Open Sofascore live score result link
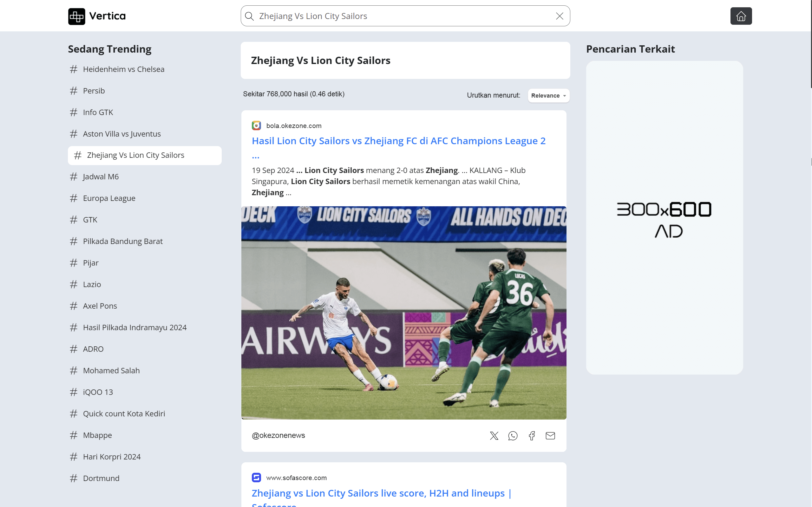 click(381, 493)
